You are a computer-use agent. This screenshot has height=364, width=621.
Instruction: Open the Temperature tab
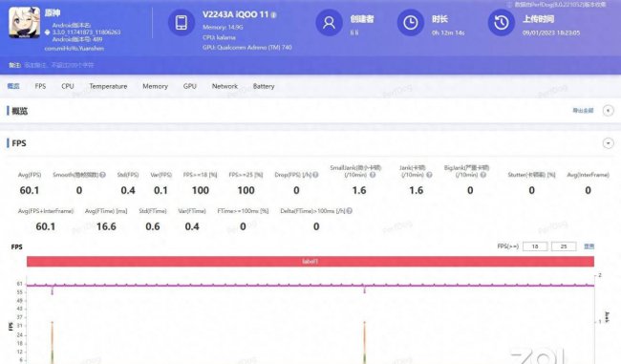pyautogui.click(x=108, y=86)
